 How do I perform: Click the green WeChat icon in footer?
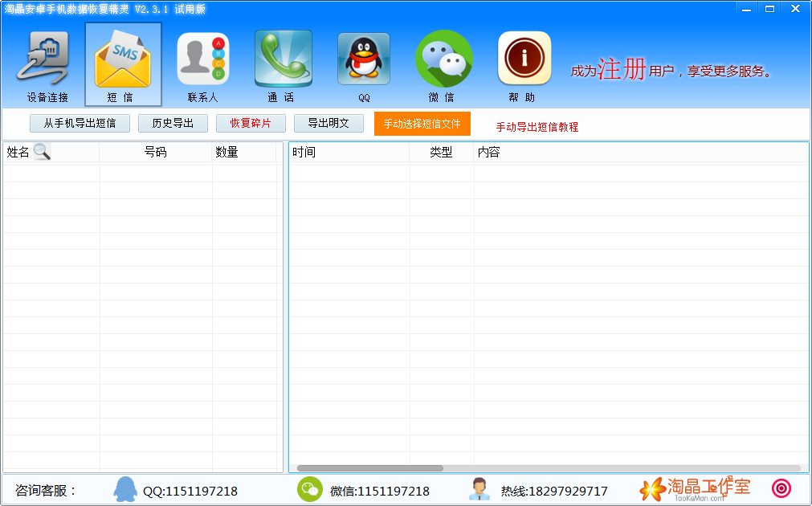pos(310,489)
